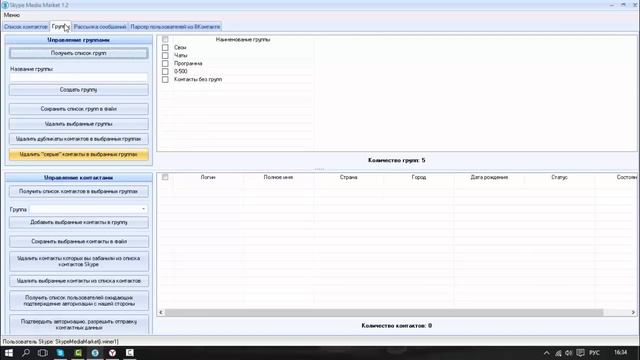Select the 'Программа' group row text

[x=188, y=63]
